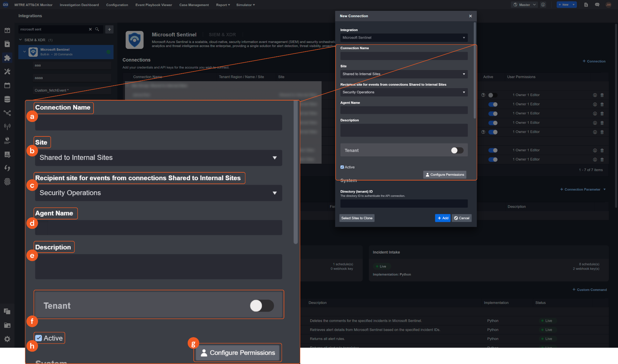
Task: Click the database stack sidebar icon
Action: coord(7,99)
